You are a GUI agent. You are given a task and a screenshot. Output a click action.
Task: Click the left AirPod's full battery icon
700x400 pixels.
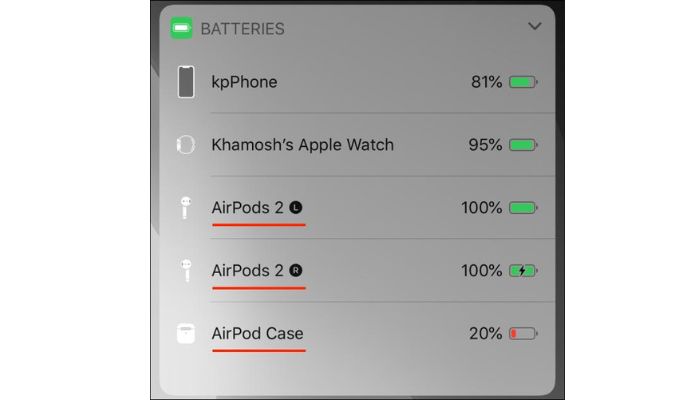tap(523, 208)
